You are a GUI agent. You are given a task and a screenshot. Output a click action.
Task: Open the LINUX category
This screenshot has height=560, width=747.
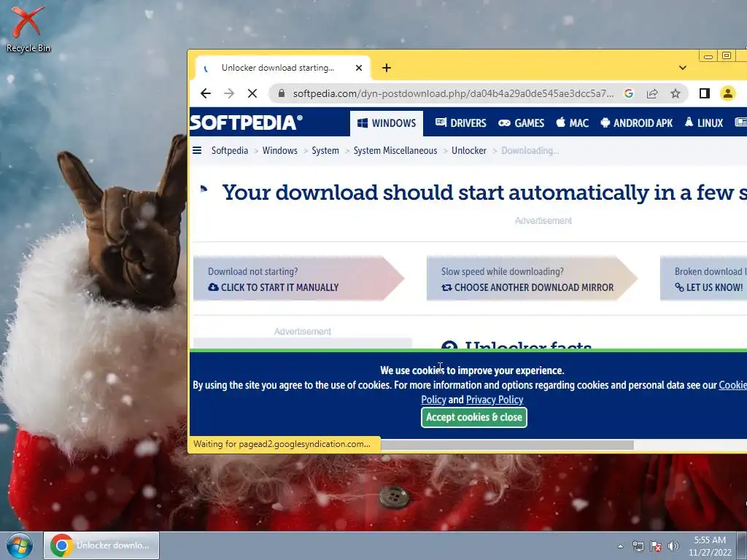point(704,123)
